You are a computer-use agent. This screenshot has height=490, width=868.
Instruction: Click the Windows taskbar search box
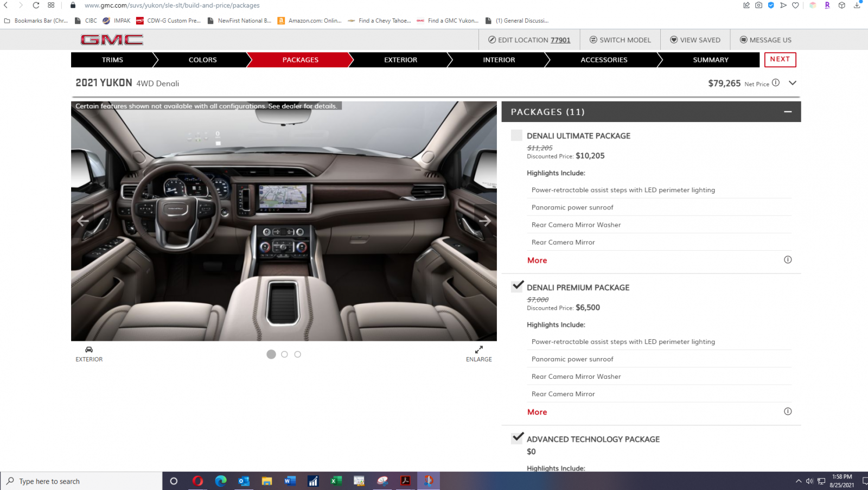[81, 481]
